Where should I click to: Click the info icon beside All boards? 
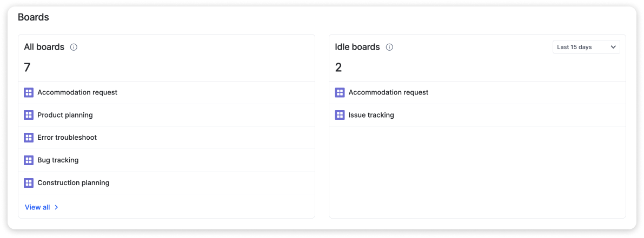(x=74, y=47)
